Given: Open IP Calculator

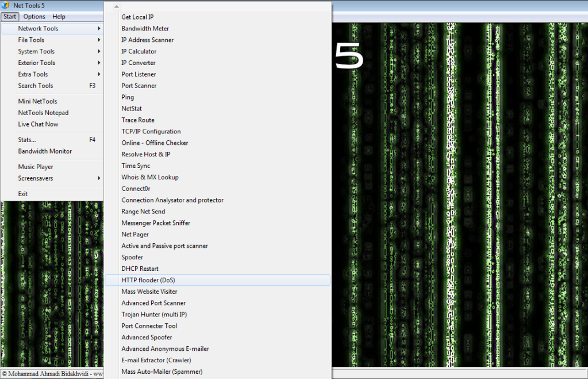Looking at the screenshot, I should pyautogui.click(x=217, y=51).
